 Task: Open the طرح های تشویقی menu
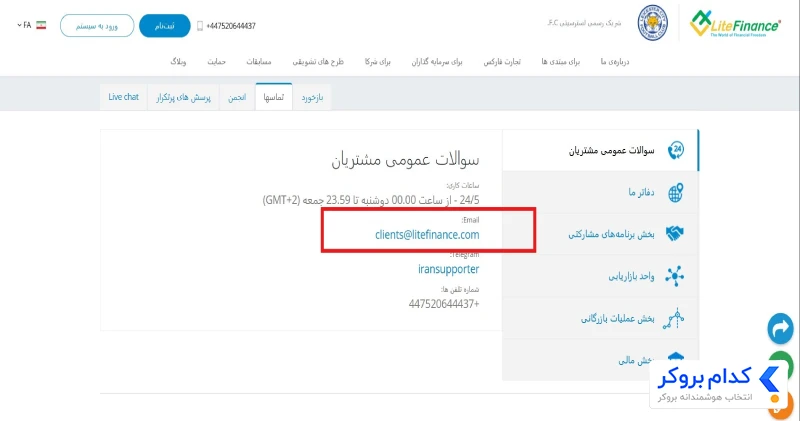point(318,62)
